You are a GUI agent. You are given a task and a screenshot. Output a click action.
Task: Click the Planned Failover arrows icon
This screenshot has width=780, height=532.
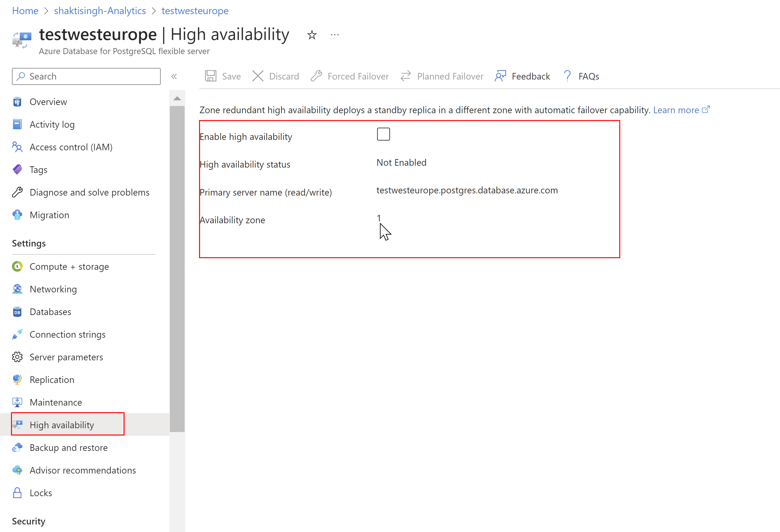click(x=406, y=76)
